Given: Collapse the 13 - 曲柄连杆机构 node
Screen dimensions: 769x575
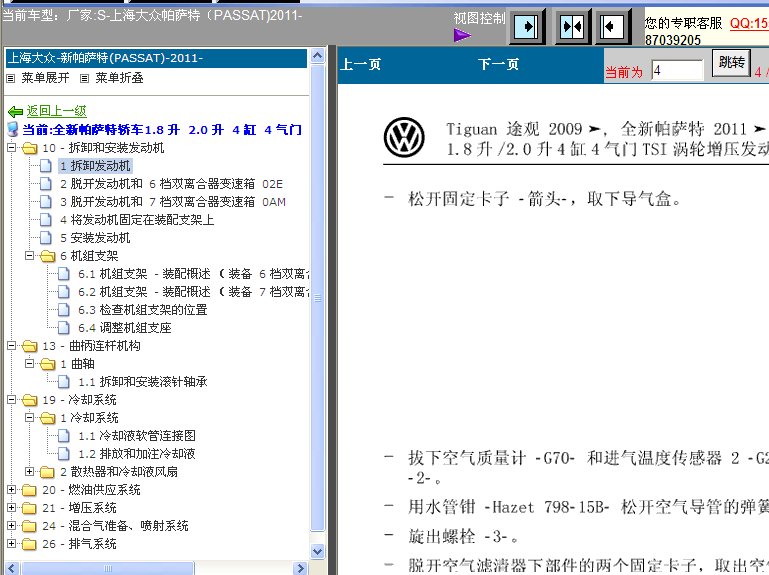Looking at the screenshot, I should point(12,346).
